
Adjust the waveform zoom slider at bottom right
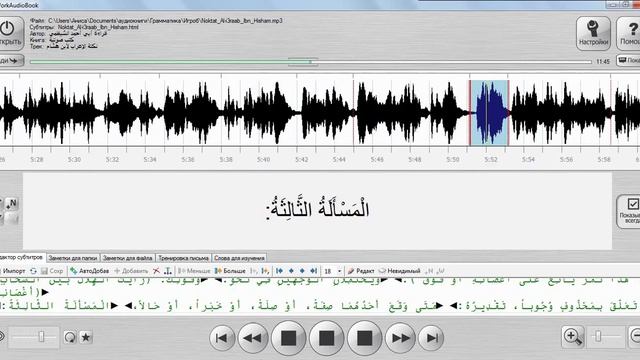pos(605,337)
